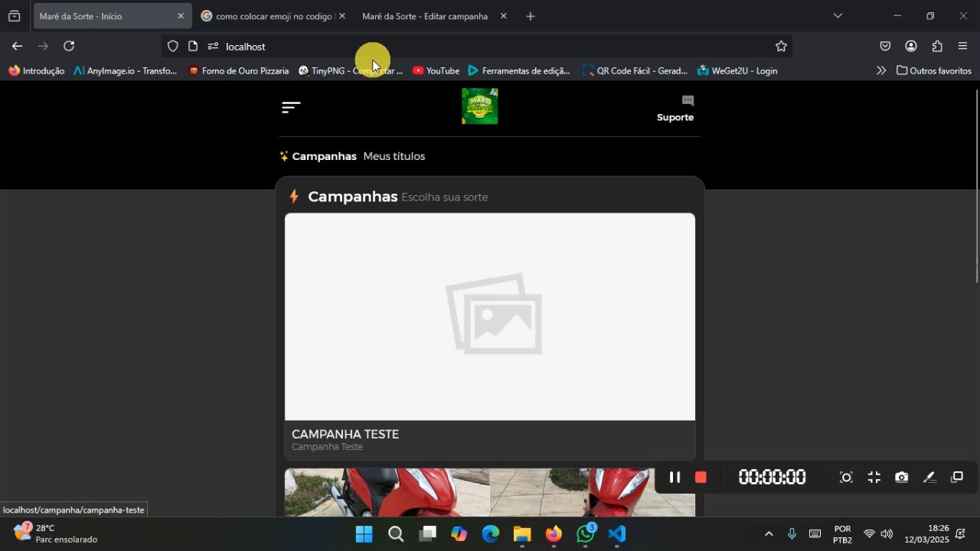Open Meus títulos tab
This screenshot has width=980, height=551.
pyautogui.click(x=394, y=156)
